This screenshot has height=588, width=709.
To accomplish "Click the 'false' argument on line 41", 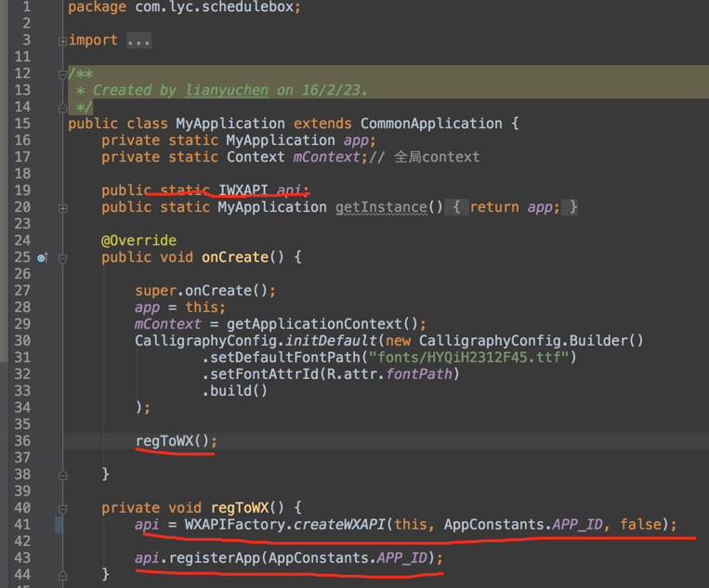I will pos(640,524).
